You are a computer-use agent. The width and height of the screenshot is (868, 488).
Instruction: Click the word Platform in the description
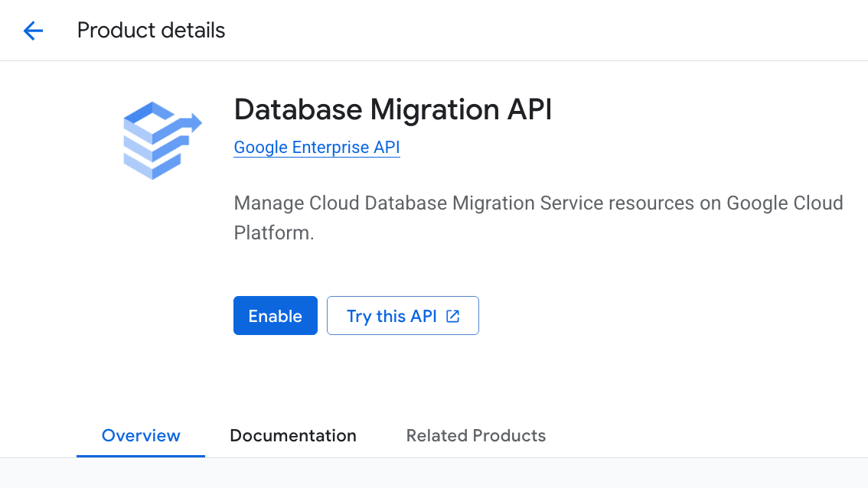pos(272,233)
